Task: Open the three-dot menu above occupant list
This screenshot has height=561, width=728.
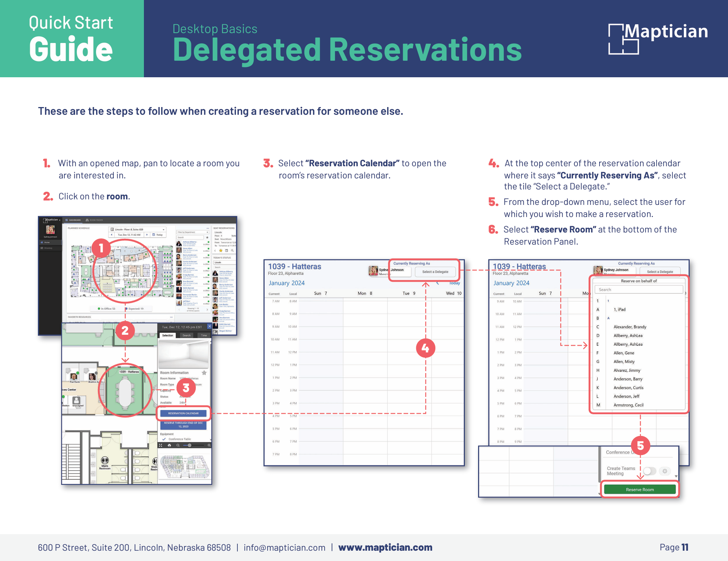Action: pyautogui.click(x=208, y=228)
